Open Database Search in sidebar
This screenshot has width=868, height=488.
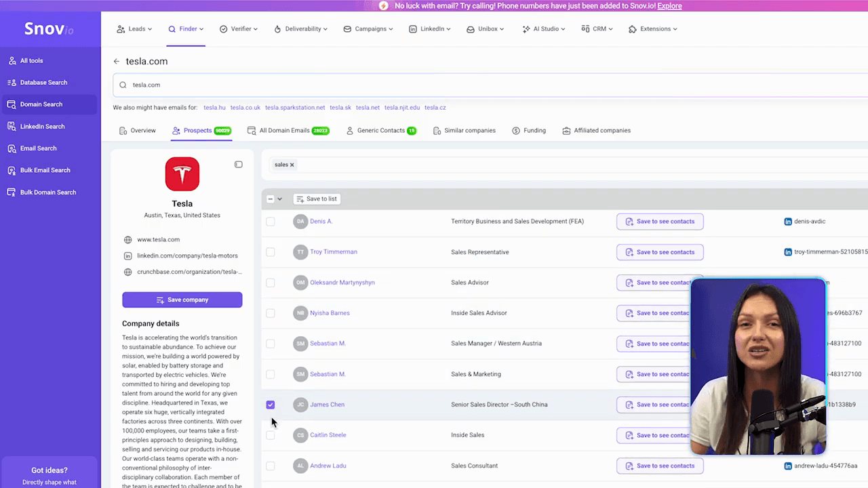tap(50, 83)
